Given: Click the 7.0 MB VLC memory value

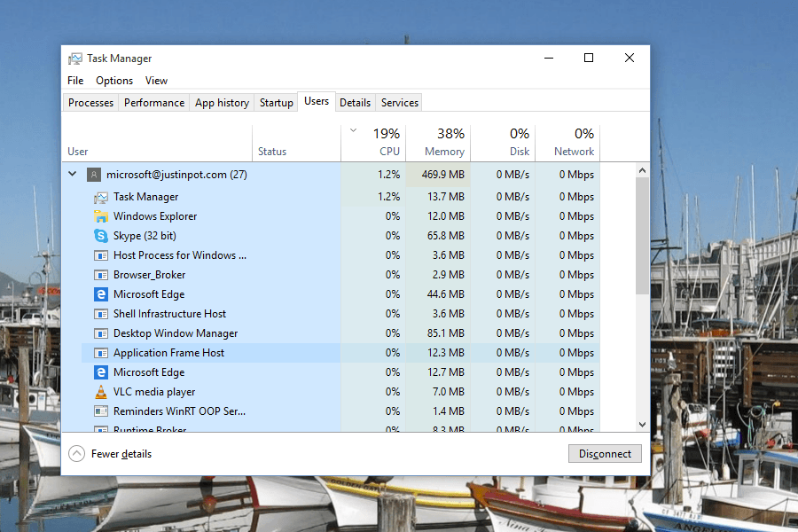Looking at the screenshot, I should [x=449, y=392].
